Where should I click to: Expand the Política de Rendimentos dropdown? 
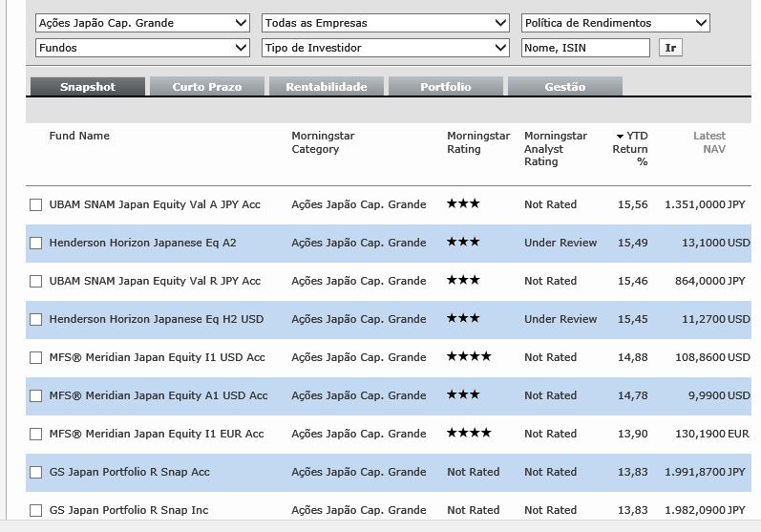click(x=616, y=23)
